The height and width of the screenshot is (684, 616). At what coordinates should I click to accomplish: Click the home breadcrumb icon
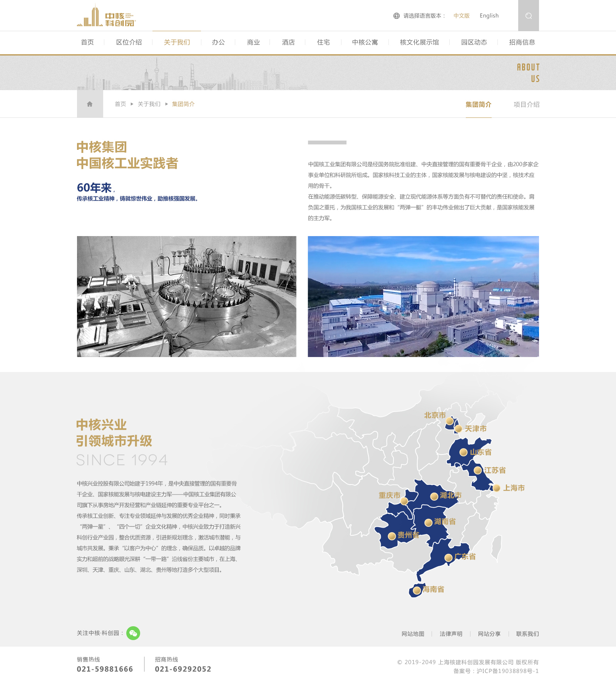pyautogui.click(x=90, y=104)
